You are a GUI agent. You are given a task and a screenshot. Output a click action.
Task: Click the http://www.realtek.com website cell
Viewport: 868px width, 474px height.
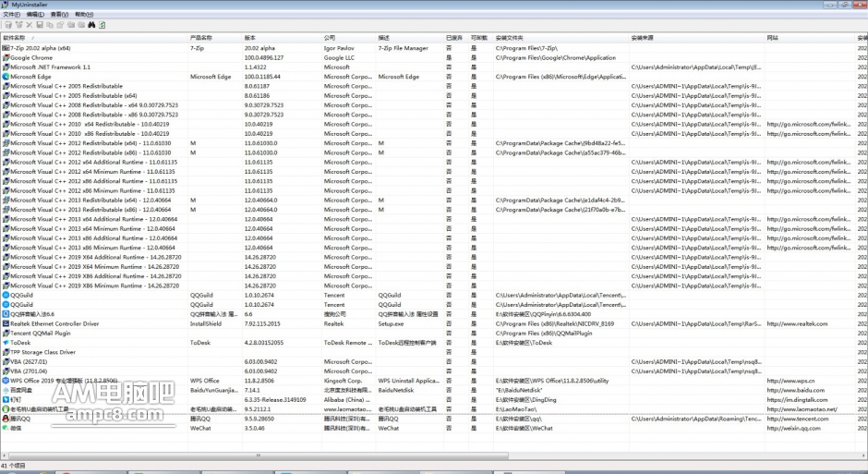pos(797,323)
